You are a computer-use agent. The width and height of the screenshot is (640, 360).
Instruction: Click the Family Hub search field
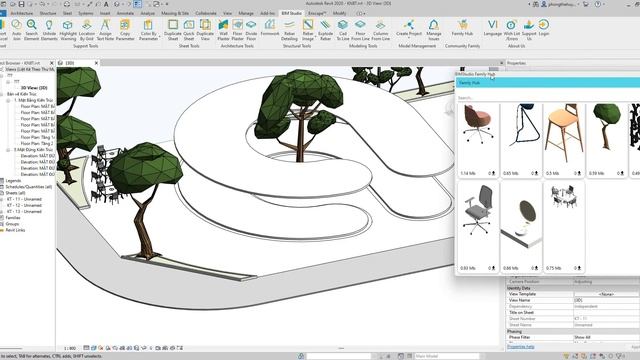(547, 98)
